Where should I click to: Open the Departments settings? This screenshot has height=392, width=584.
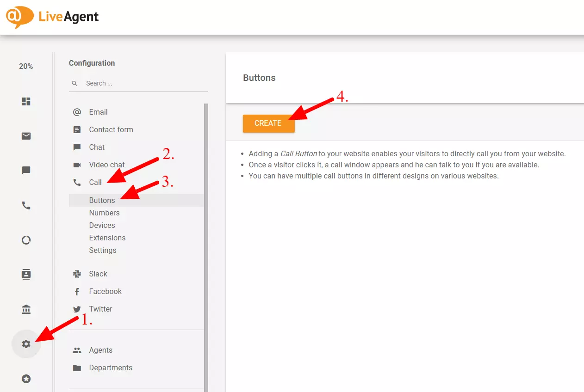pyautogui.click(x=110, y=367)
